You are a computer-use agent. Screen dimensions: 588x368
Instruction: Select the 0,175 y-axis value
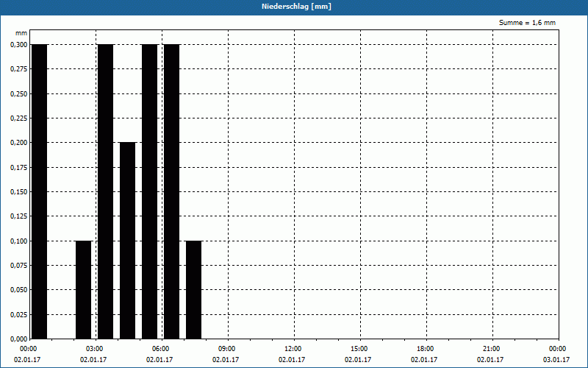coord(19,168)
